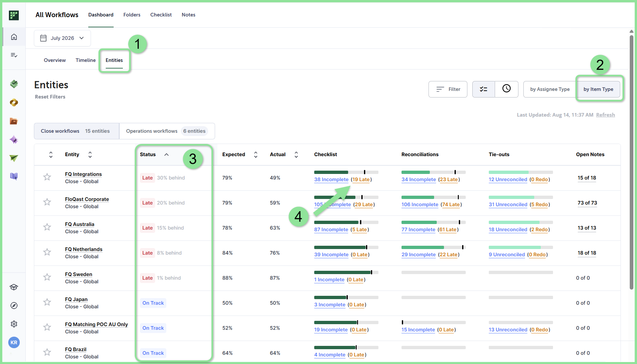Open the compass explore icon

[x=14, y=306]
